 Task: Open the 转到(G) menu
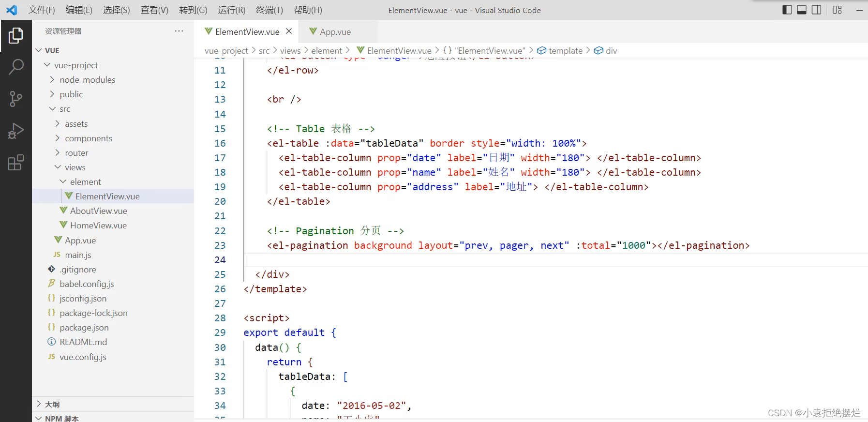pyautogui.click(x=193, y=10)
